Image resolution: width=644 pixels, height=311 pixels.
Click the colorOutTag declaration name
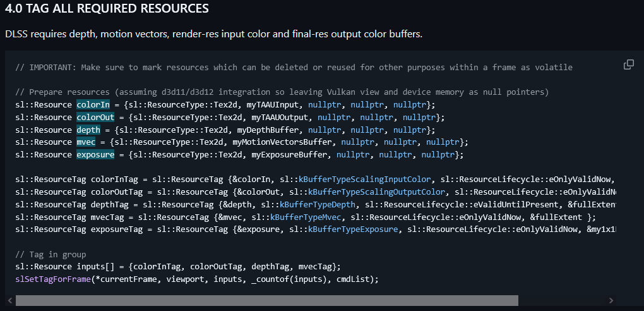pos(117,192)
